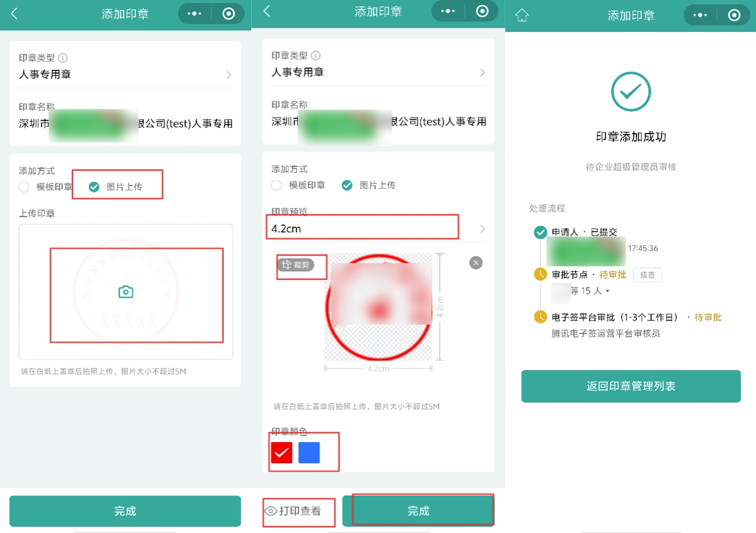Select 模板印章 radio button in the left screen
The image size is (756, 533).
point(24,187)
